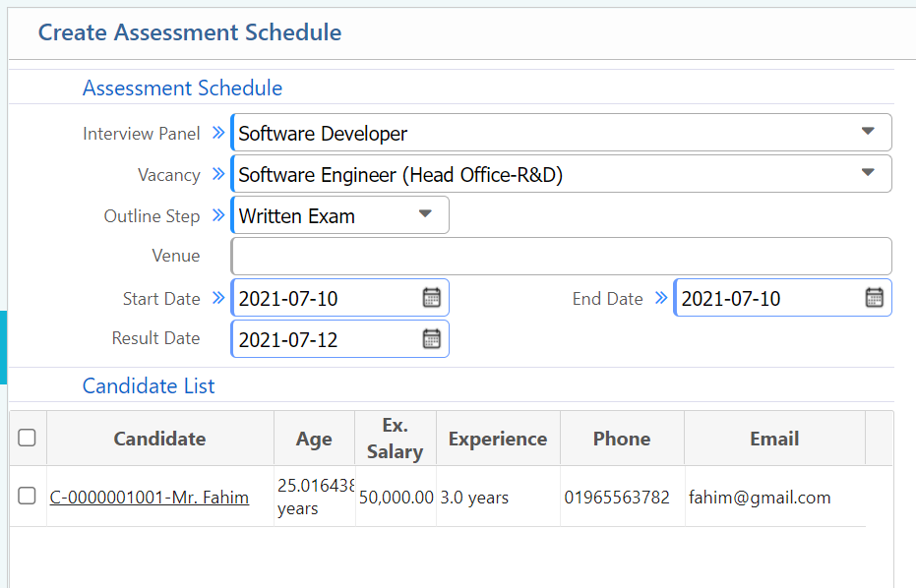Screen dimensions: 916x588
Task: Click the chevron icon beside Start Date label
Action: [x=218, y=298]
